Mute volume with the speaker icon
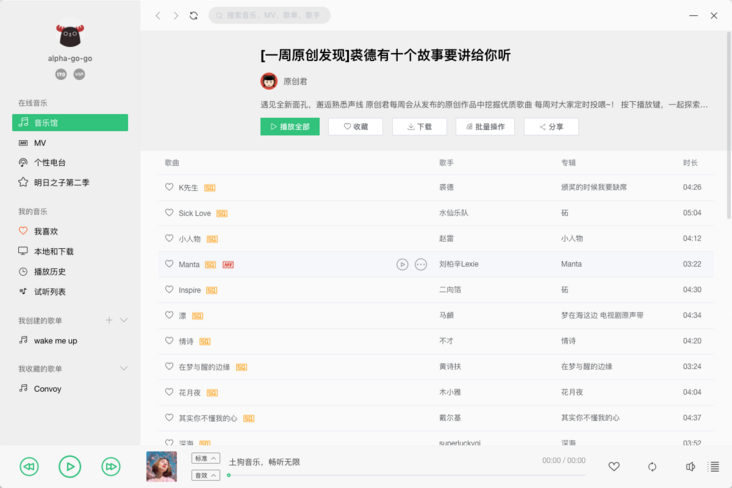The width and height of the screenshot is (732, 488). click(690, 467)
